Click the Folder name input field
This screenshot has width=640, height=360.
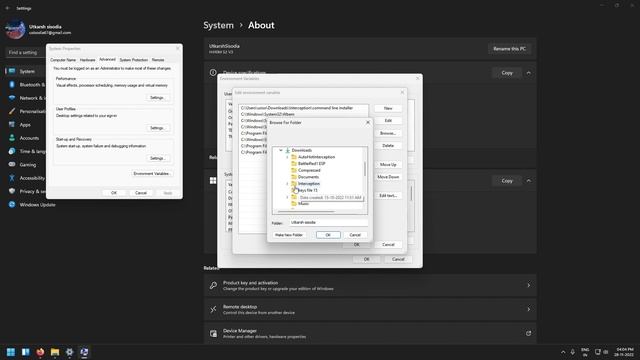(329, 223)
